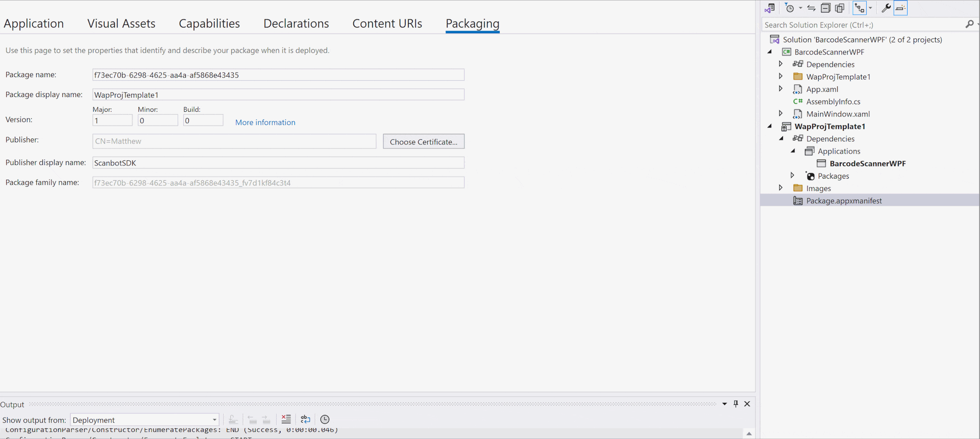This screenshot has height=439, width=980.
Task: Open Output window position dropdown arrow
Action: pyautogui.click(x=724, y=404)
